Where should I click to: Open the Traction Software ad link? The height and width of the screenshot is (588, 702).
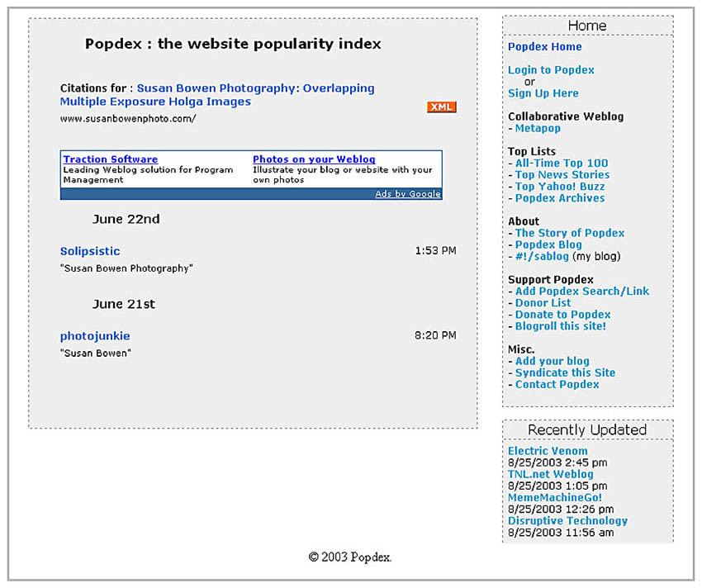110,159
